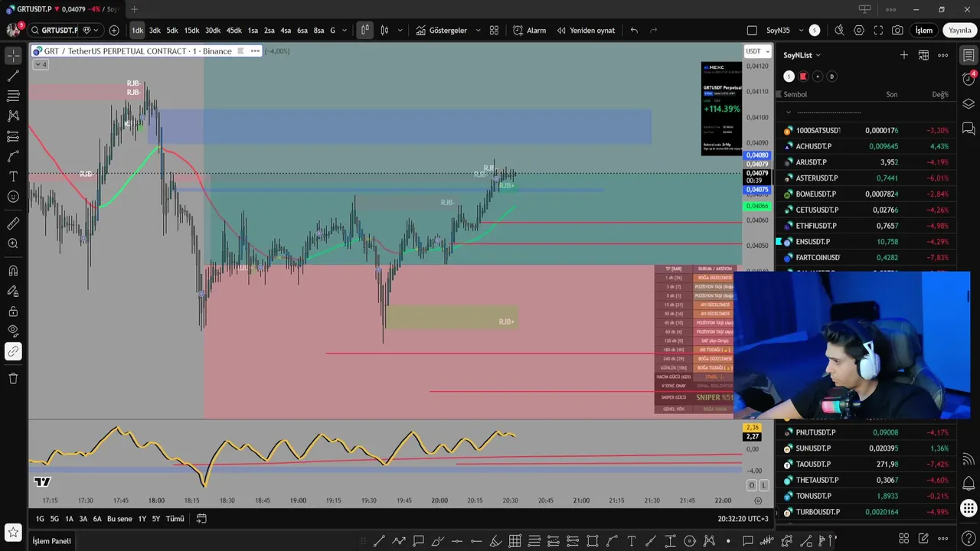The image size is (980, 551).
Task: Select the candlestick bar style button
Action: pos(364,31)
